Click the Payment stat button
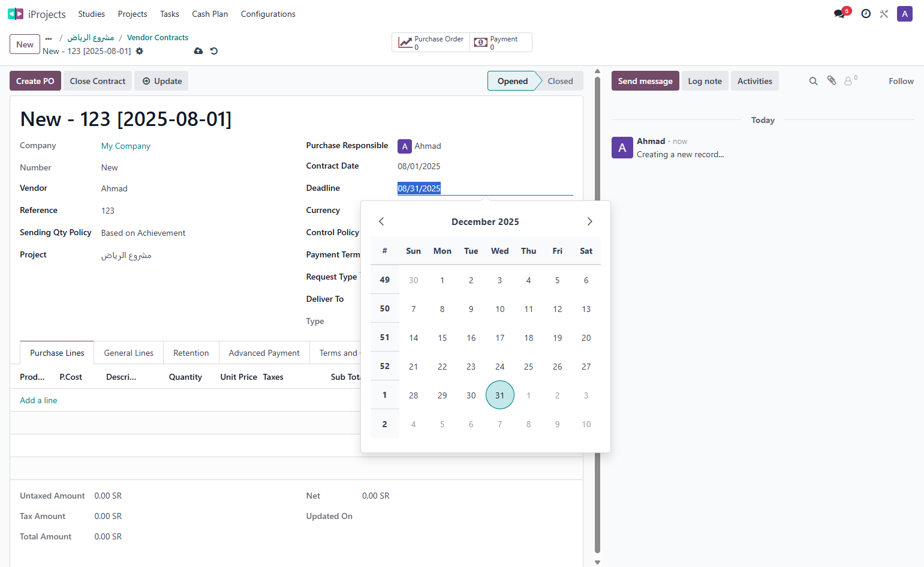The image size is (924, 567). 501,43
